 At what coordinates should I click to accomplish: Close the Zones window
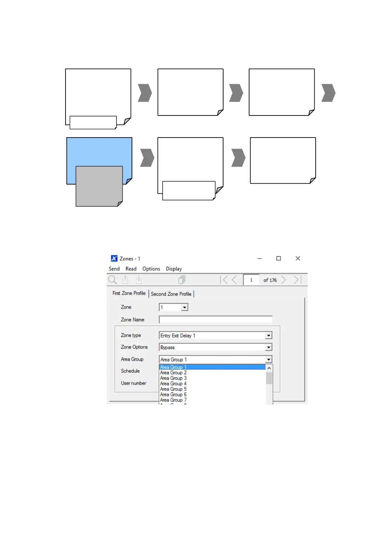[298, 259]
